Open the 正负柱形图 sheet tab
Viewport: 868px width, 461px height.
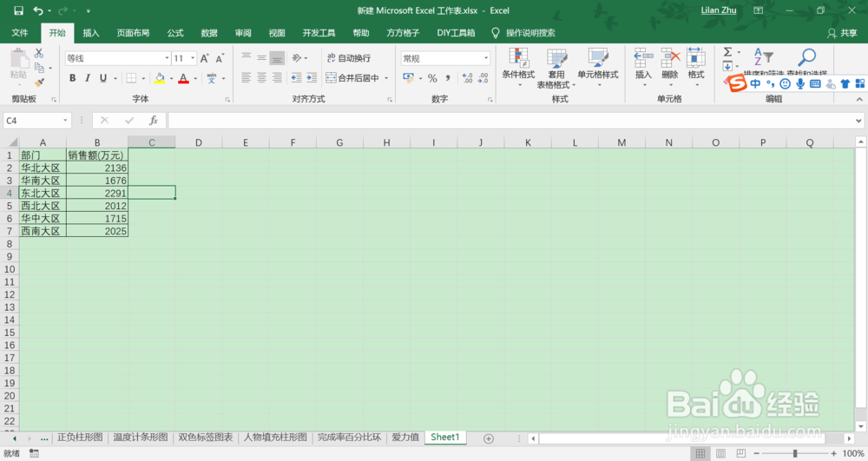[80, 438]
